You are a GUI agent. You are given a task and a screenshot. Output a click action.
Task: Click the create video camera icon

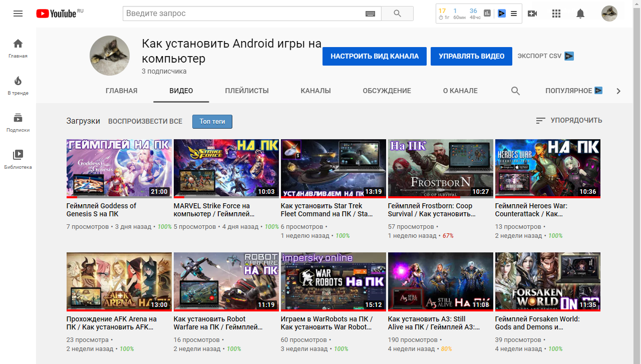(532, 14)
